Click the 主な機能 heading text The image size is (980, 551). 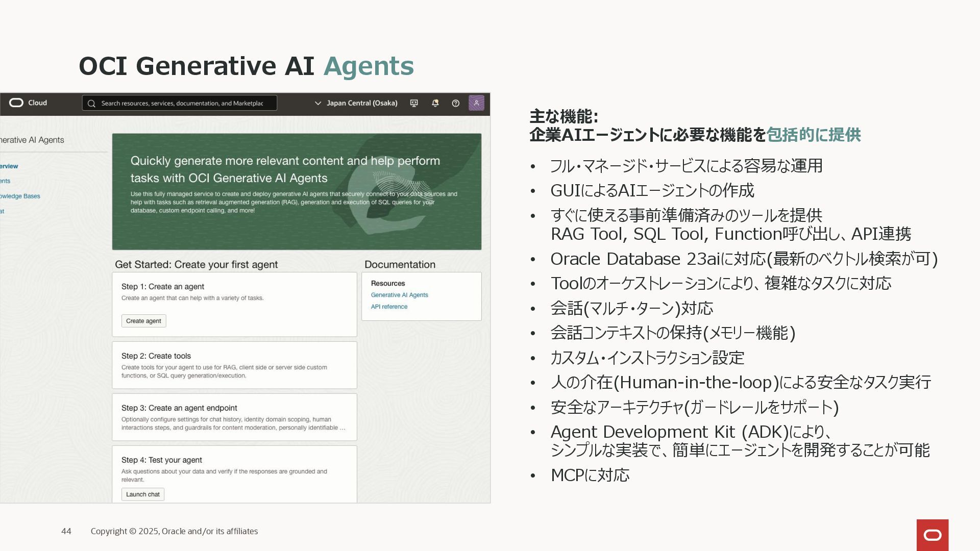tap(563, 116)
